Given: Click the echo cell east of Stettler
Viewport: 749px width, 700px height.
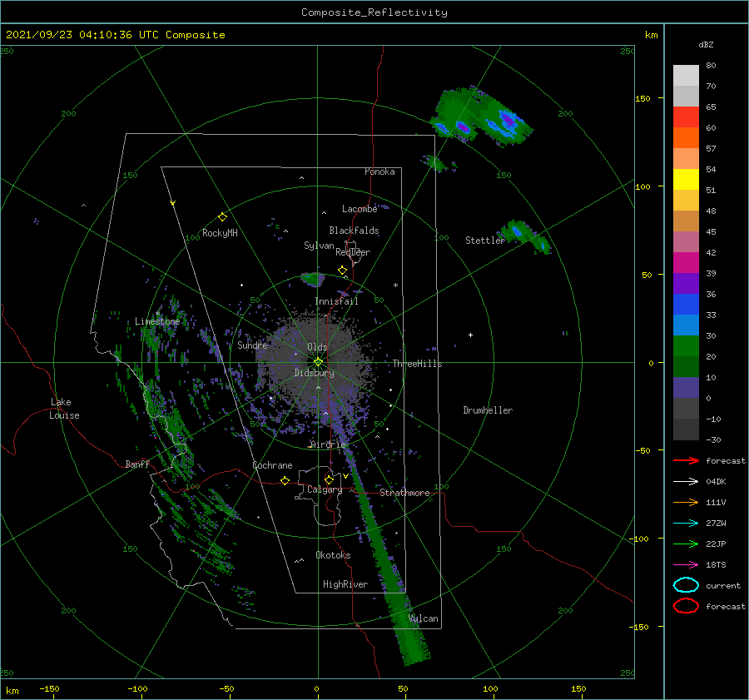Looking at the screenshot, I should tap(524, 236).
